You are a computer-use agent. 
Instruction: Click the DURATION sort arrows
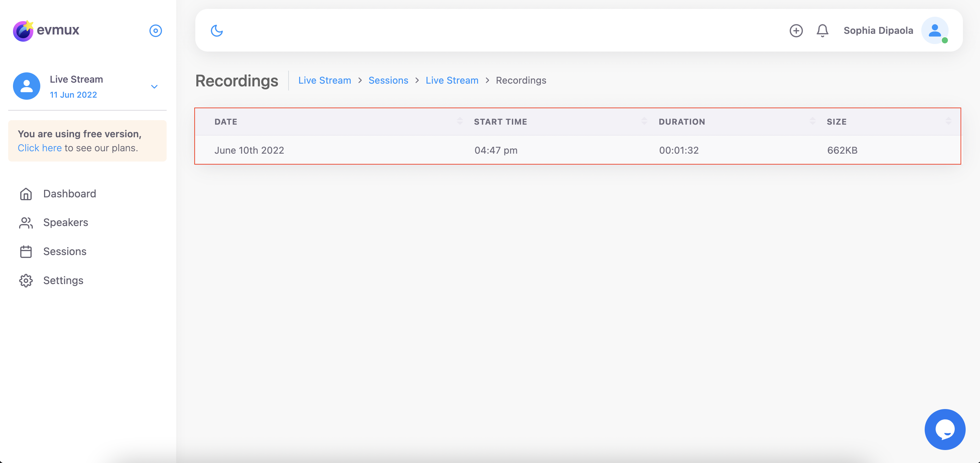[x=813, y=121]
